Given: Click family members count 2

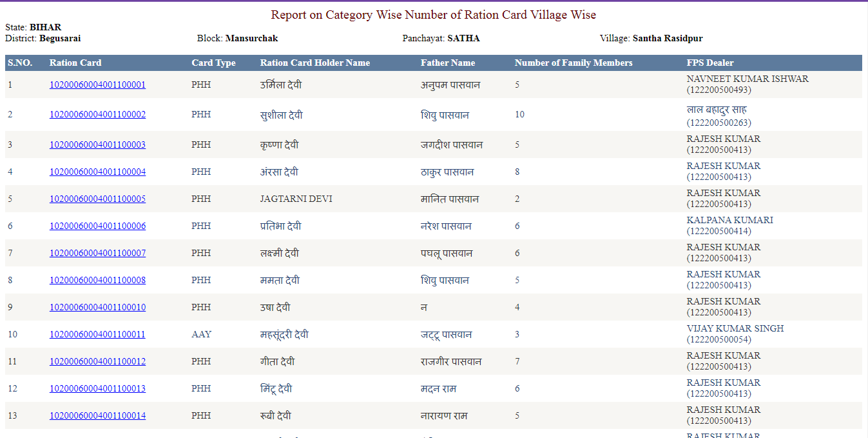Looking at the screenshot, I should click(x=517, y=199).
